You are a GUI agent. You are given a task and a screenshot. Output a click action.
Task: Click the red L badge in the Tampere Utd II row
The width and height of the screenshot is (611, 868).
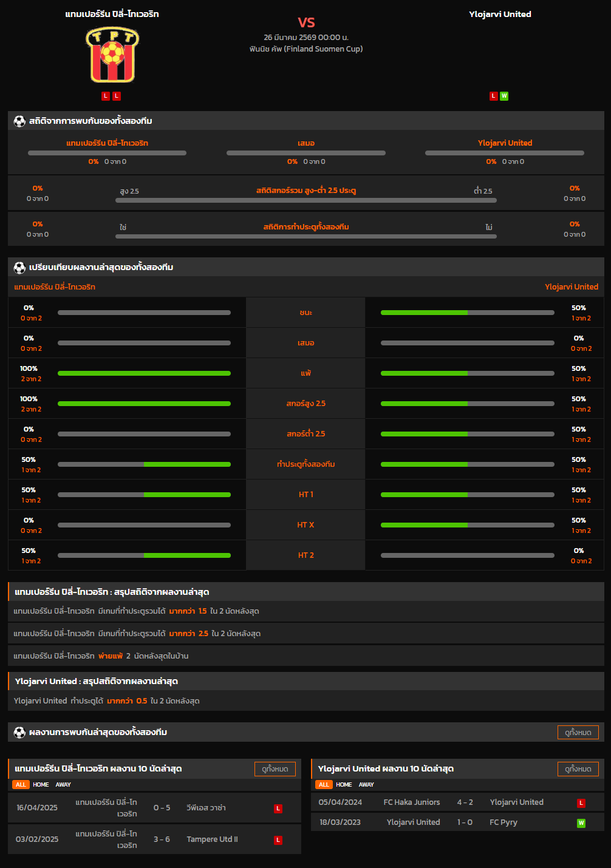[278, 840]
